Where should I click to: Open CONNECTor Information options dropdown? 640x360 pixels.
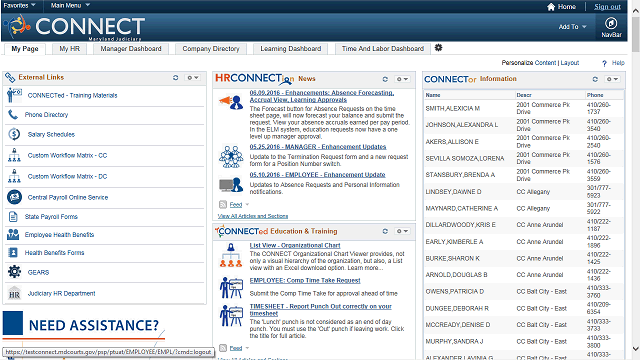(x=612, y=79)
